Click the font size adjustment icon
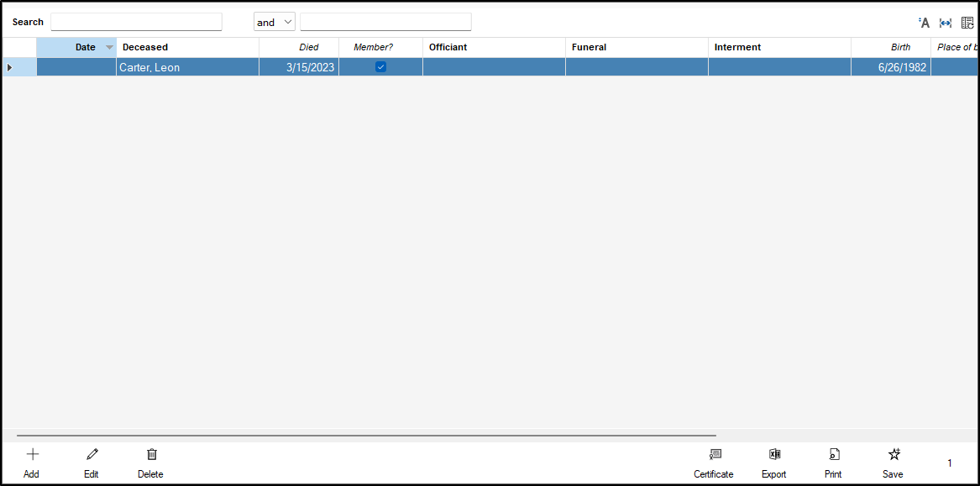Image resolution: width=980 pixels, height=486 pixels. (924, 23)
